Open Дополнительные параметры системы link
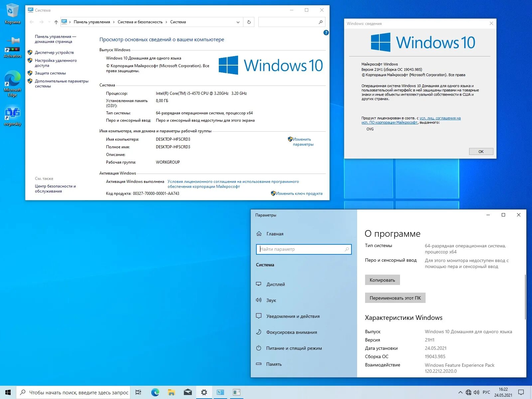The image size is (532, 399). coord(62,83)
